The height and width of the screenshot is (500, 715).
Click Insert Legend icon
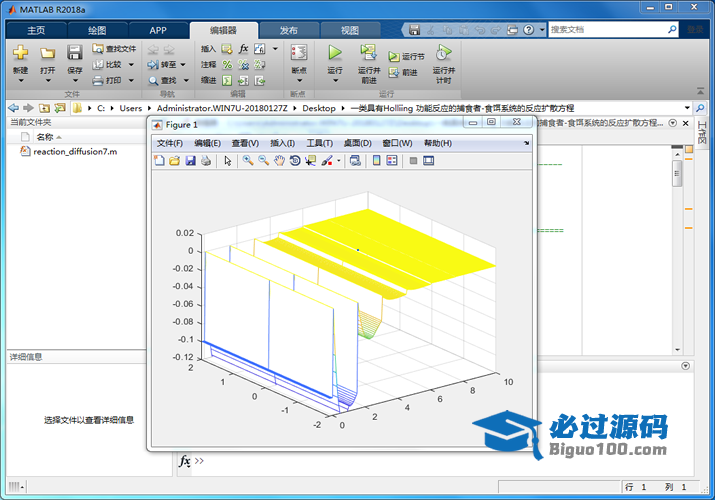coord(392,160)
